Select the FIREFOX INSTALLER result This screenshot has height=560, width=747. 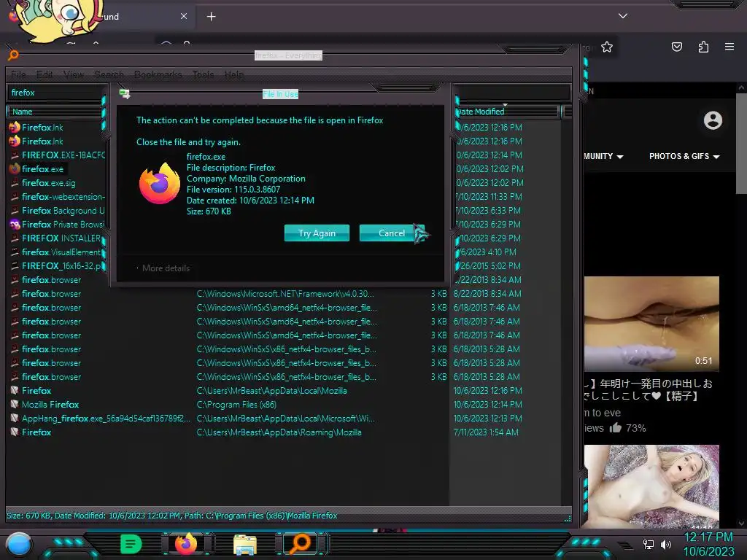point(61,238)
